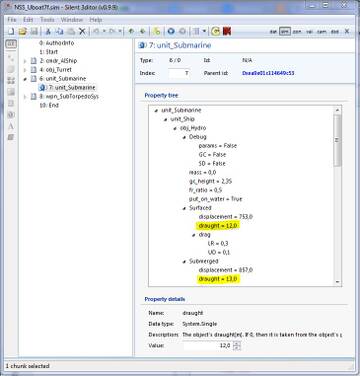Click the Parent id hyperlink
This screenshot has height=376, width=360.
coord(268,73)
